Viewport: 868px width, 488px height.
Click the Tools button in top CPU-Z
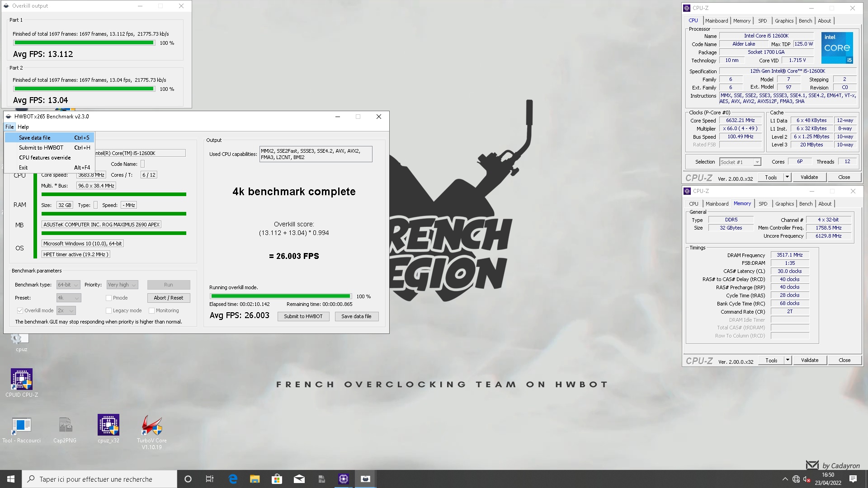(x=771, y=177)
